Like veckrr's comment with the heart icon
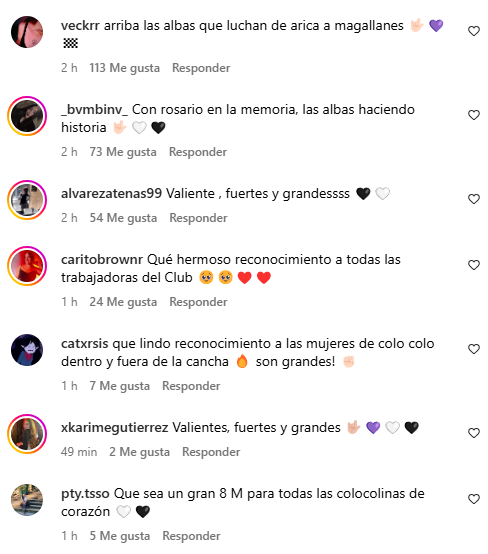This screenshot has width=488, height=554. [474, 31]
